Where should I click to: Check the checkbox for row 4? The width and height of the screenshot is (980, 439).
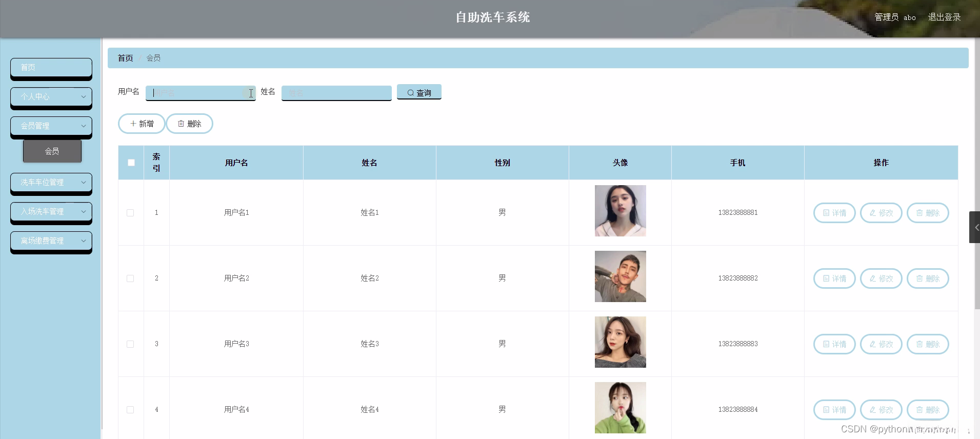click(130, 410)
